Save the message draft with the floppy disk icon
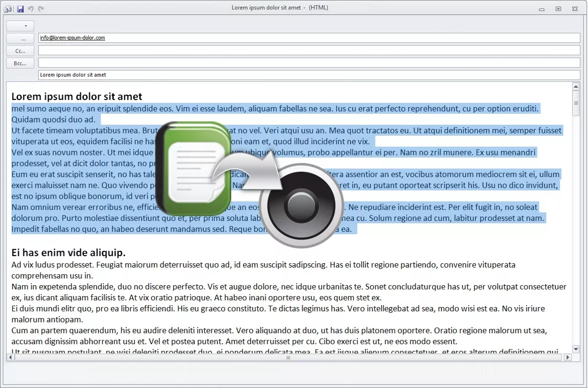 point(20,8)
